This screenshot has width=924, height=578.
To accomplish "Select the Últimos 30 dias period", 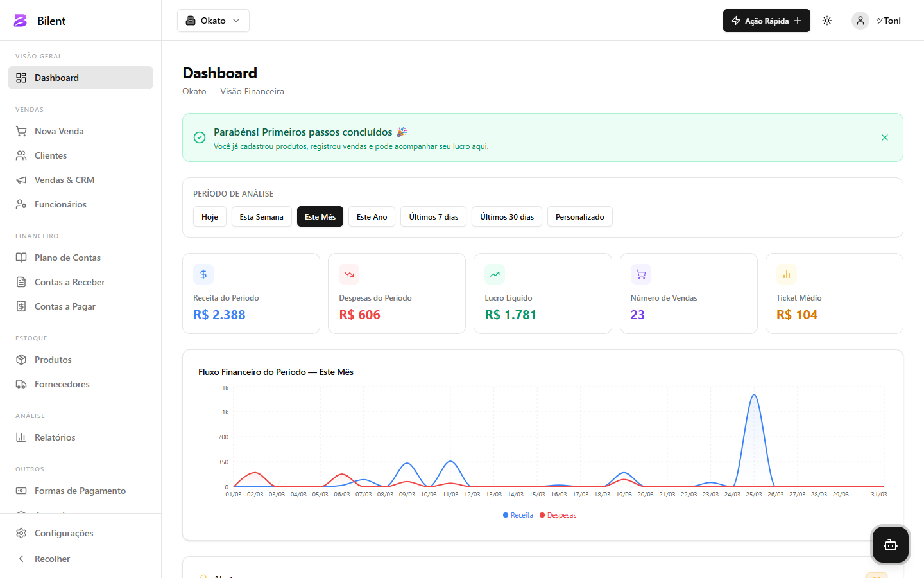I will click(506, 216).
